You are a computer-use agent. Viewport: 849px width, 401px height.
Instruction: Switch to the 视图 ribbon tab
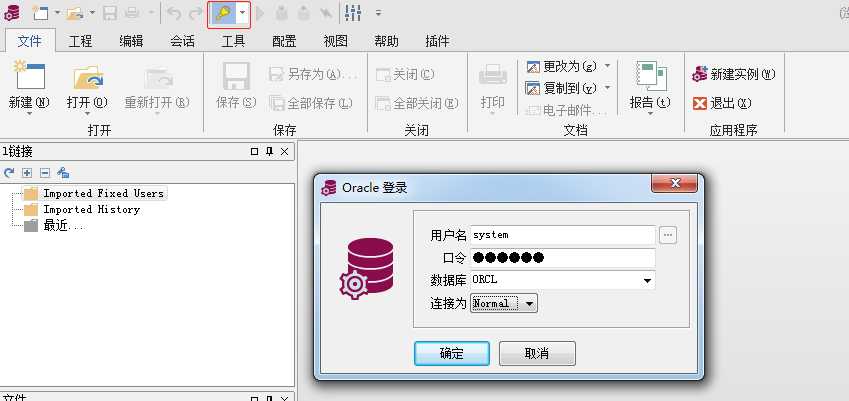pos(335,41)
